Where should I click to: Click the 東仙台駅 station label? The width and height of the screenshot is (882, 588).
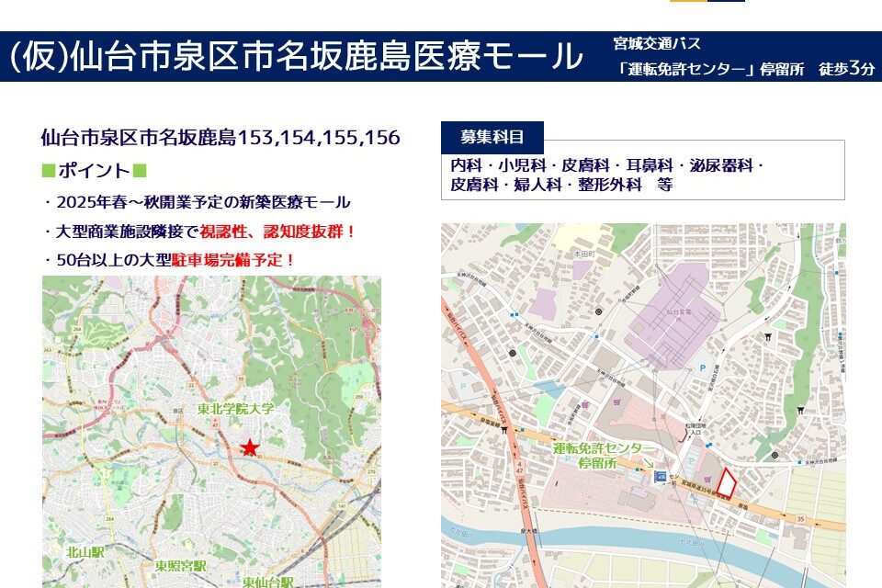[267, 582]
